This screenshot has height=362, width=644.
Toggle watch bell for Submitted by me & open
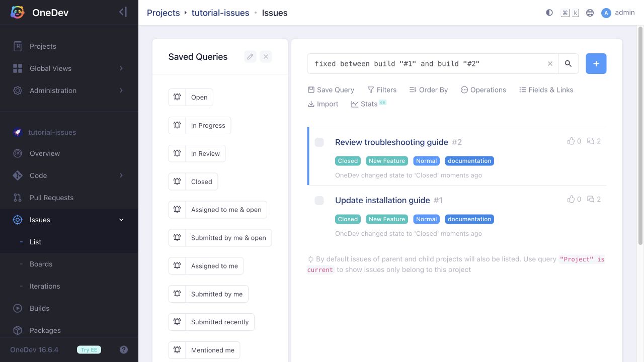tap(177, 238)
